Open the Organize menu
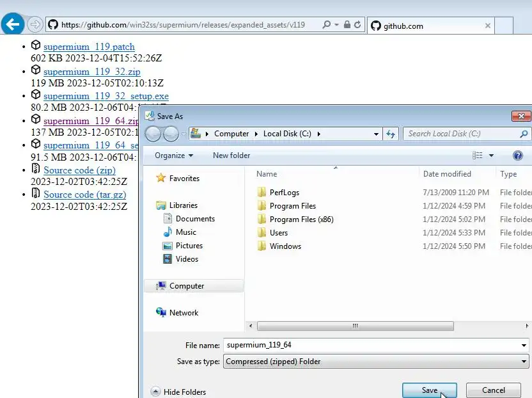 pyautogui.click(x=174, y=155)
